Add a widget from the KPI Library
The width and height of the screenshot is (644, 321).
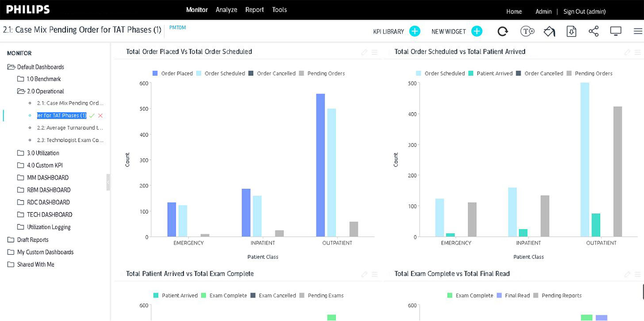415,31
